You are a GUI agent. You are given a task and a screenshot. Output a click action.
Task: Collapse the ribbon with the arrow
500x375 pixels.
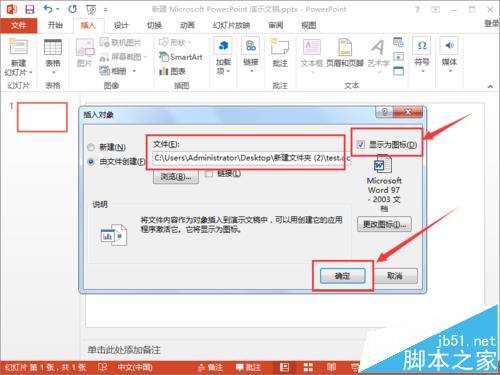(490, 87)
